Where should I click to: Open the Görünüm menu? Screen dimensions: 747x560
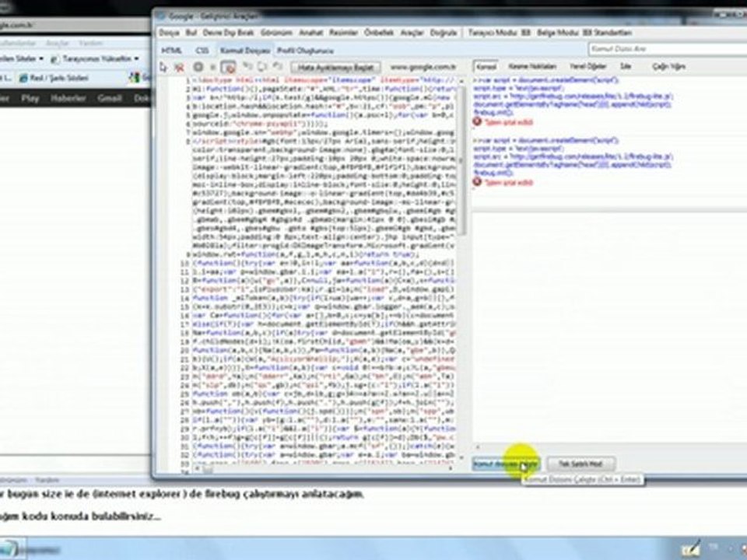tap(275, 33)
